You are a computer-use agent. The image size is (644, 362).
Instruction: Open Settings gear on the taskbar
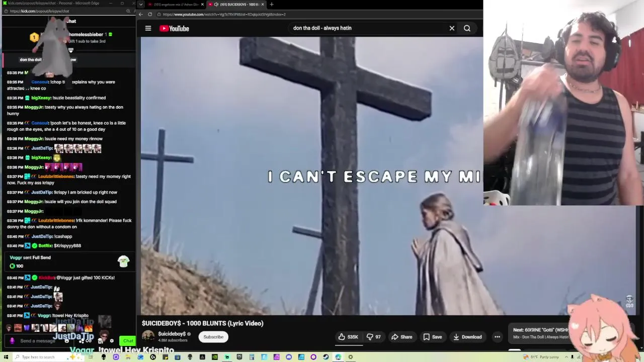[351, 357]
